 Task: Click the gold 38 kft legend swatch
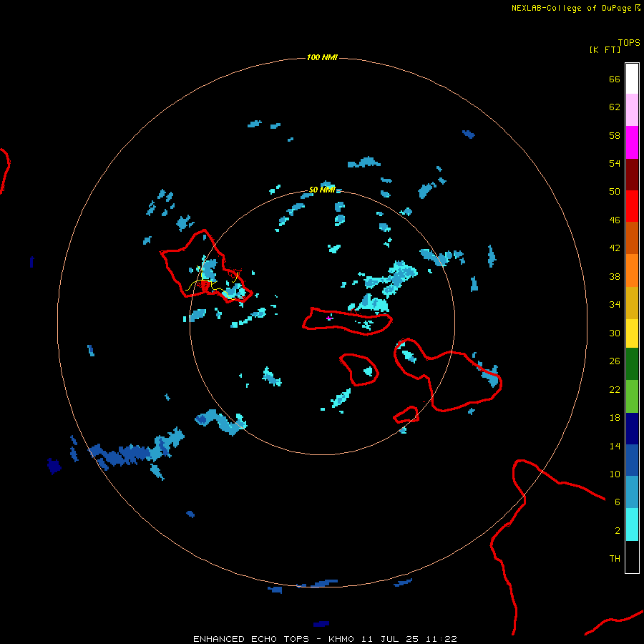(632, 302)
